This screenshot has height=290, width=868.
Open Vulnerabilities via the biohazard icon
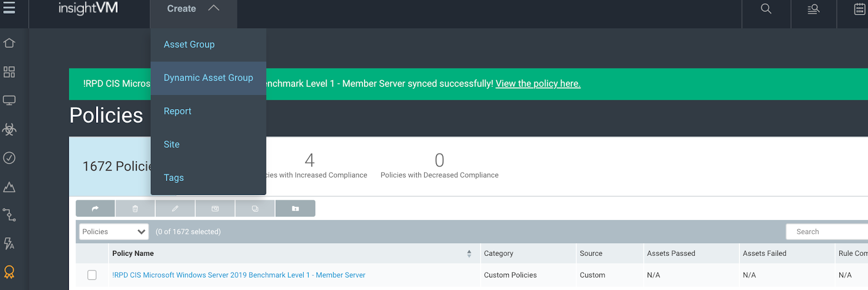9,129
